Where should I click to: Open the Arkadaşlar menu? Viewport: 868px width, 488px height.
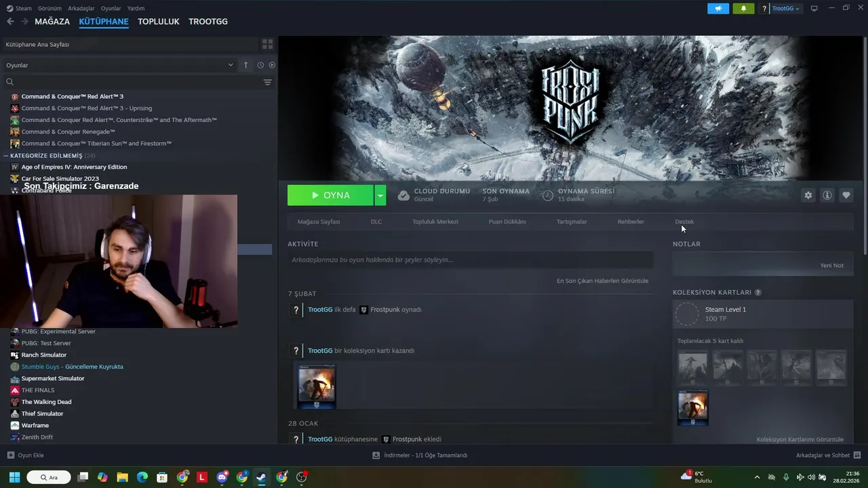[81, 8]
